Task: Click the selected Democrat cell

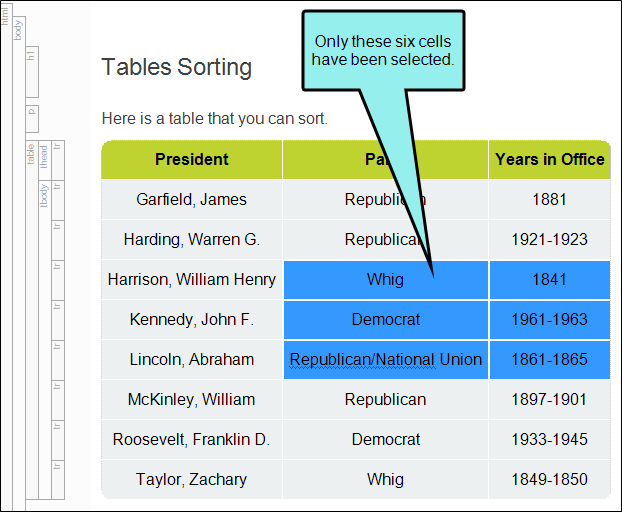Action: pyautogui.click(x=386, y=320)
